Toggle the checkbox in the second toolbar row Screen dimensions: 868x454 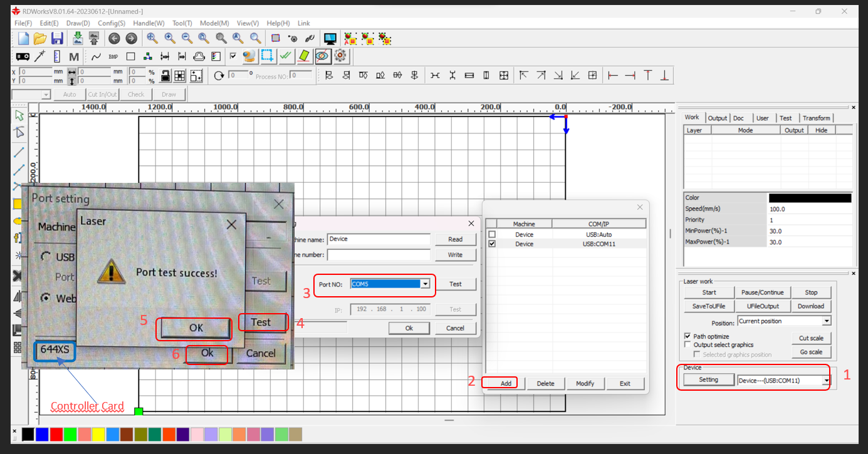[x=233, y=56]
